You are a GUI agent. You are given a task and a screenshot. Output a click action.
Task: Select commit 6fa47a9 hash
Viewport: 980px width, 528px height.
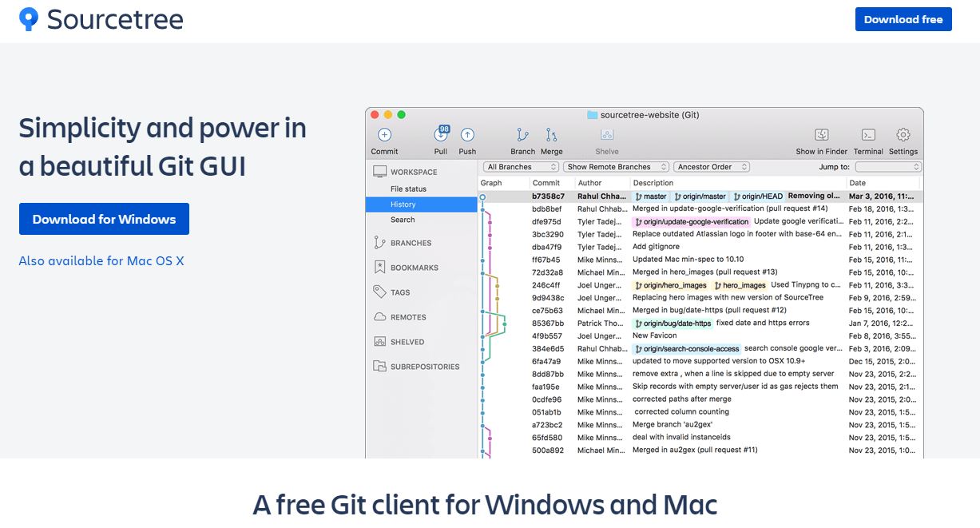point(548,361)
